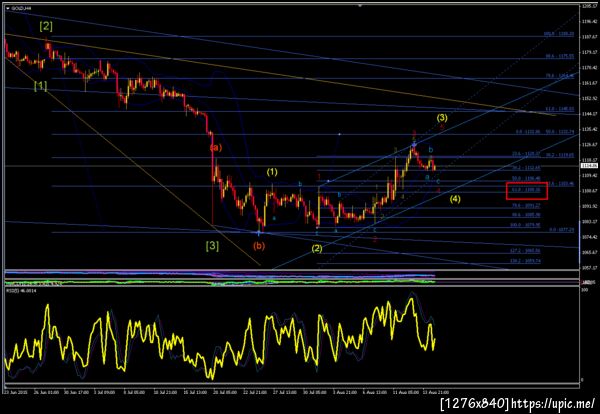Select the 78.6 - 1091.27 Fibonacci level label
Screen dimensions: 600x414
pyautogui.click(x=526, y=205)
